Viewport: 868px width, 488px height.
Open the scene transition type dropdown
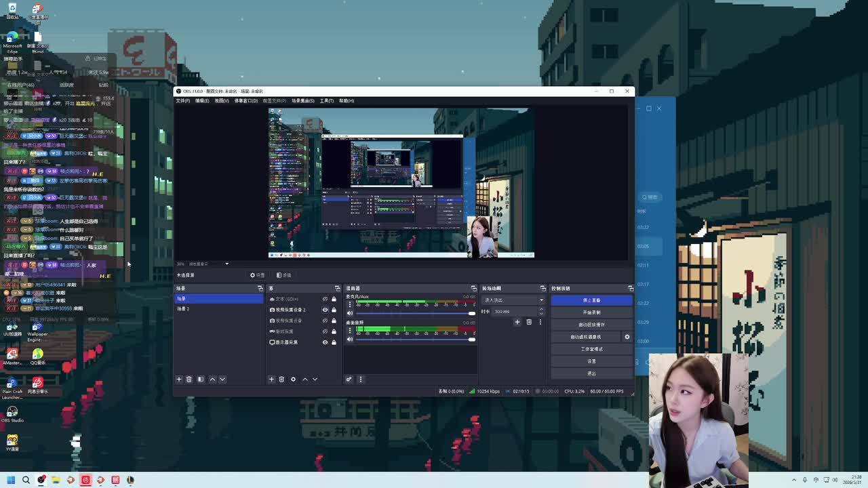point(513,300)
